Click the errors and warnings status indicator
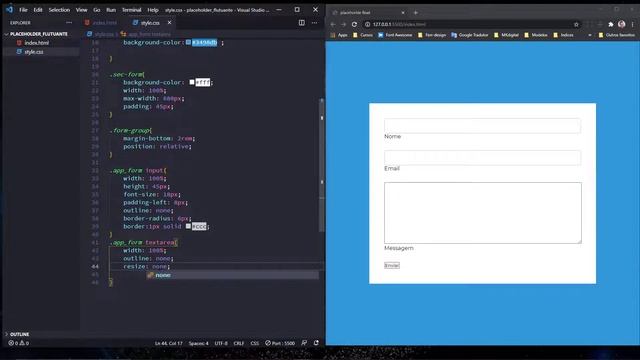This screenshot has width=640, height=360. [19, 343]
